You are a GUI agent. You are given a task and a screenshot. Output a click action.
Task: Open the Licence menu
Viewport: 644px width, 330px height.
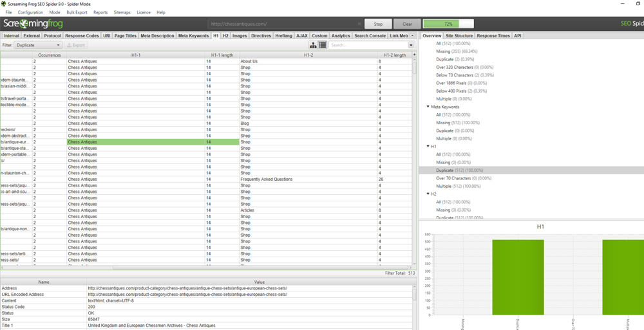pos(144,12)
